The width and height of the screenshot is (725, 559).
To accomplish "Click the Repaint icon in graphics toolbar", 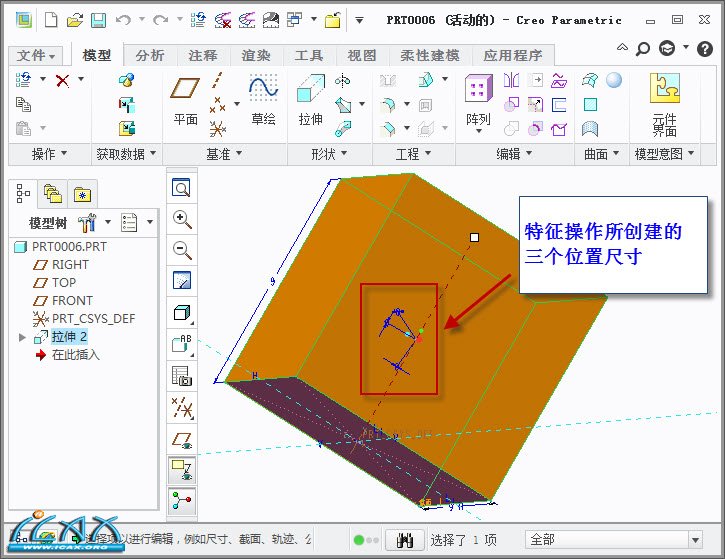I will [181, 281].
